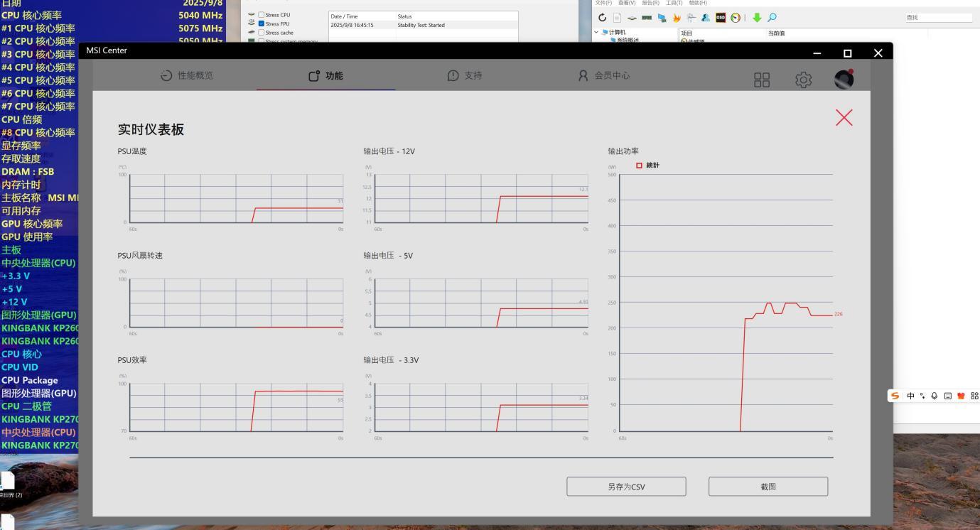The image size is (980, 530).
Task: Click the 输出电压 - 12V chart title
Action: [389, 151]
